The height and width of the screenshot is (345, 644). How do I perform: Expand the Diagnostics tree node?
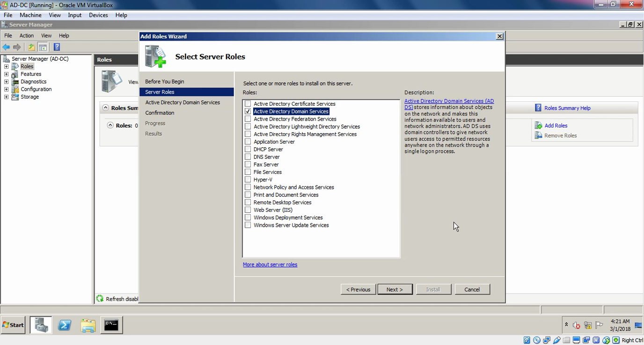[x=6, y=81]
